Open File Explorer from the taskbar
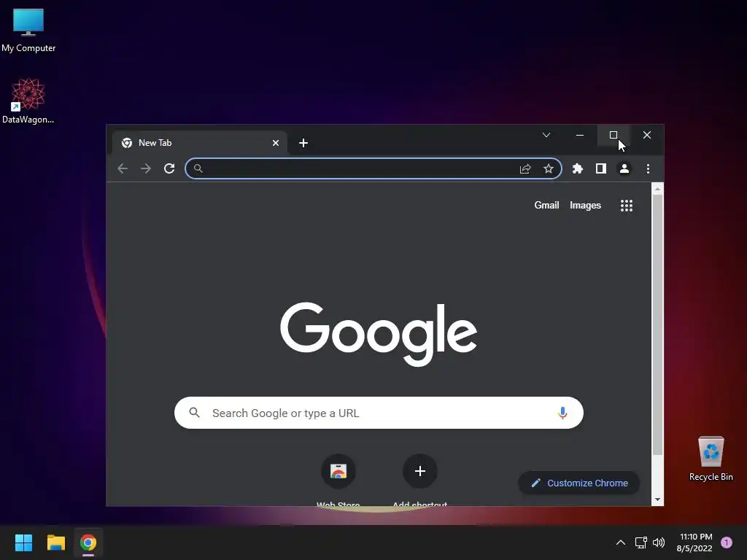 coord(55,542)
